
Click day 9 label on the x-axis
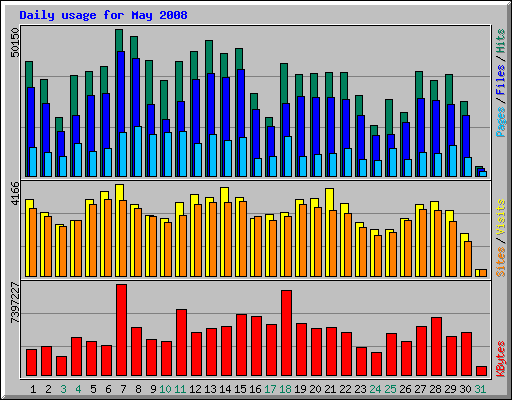point(153,389)
